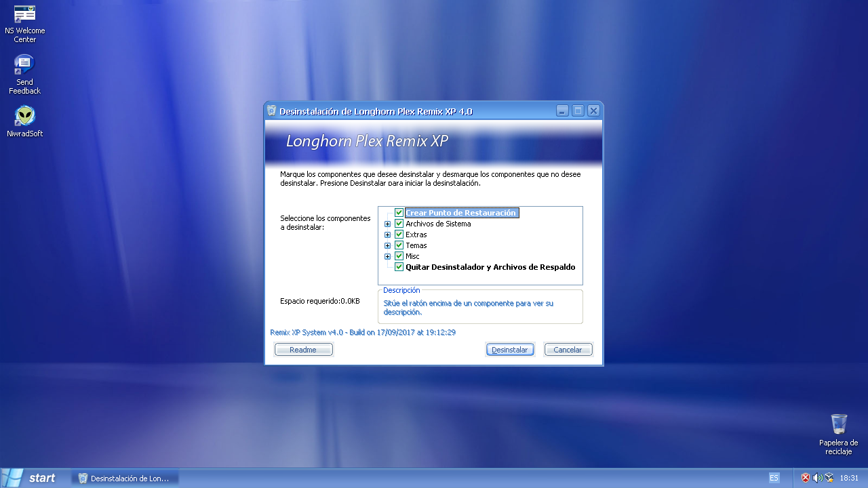Viewport: 868px width, 488px height.
Task: Click the Espacio requerido:0.0KB text
Action: click(320, 301)
